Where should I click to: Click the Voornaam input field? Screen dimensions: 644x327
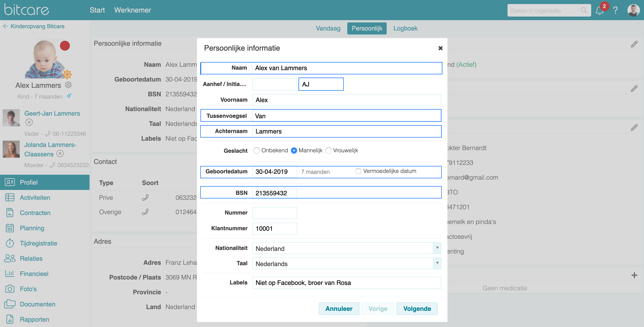pyautogui.click(x=346, y=100)
